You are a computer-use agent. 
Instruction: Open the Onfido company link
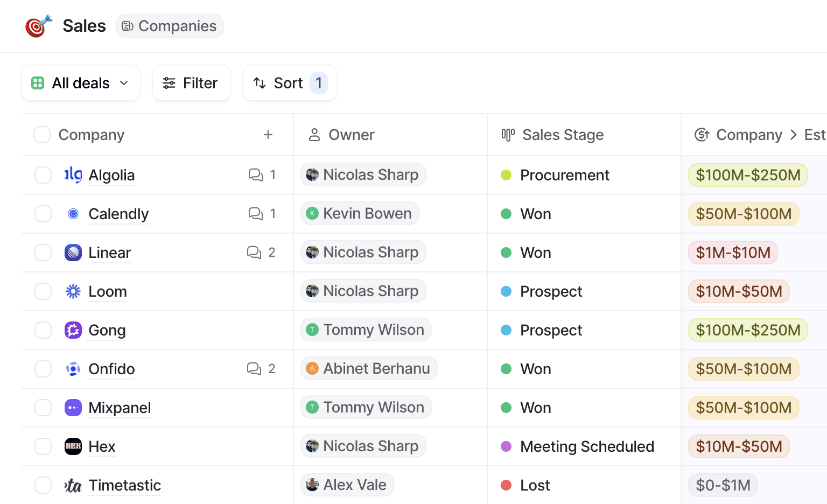(111, 369)
